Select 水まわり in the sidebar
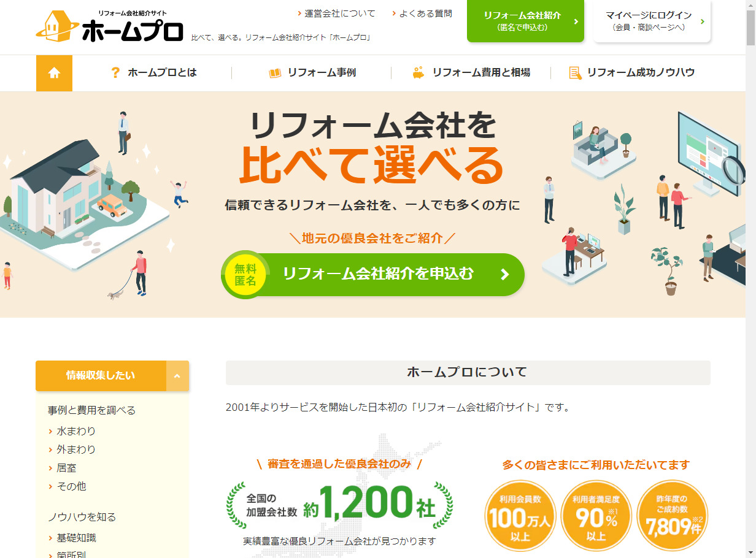Image resolution: width=756 pixels, height=558 pixels. 76,431
